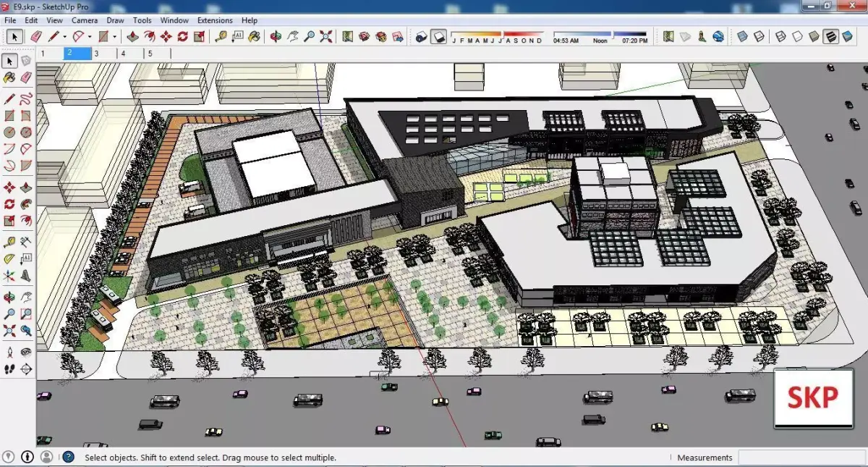Select Look Around eye tool in left toolbar
The image size is (868, 467).
pyautogui.click(x=26, y=352)
